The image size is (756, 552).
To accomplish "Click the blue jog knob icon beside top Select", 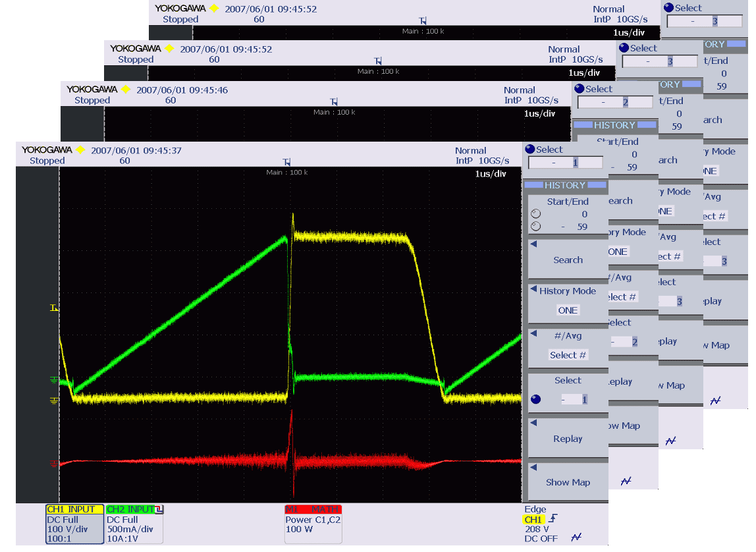I will 531,150.
